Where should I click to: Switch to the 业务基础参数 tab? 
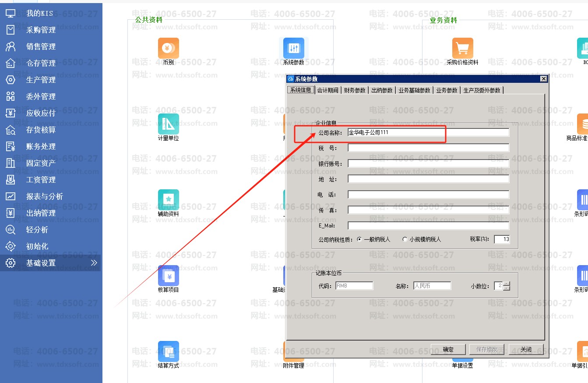tap(414, 90)
